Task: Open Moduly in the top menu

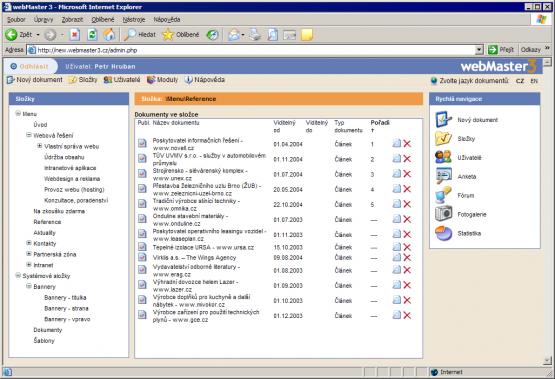Action: pyautogui.click(x=162, y=80)
